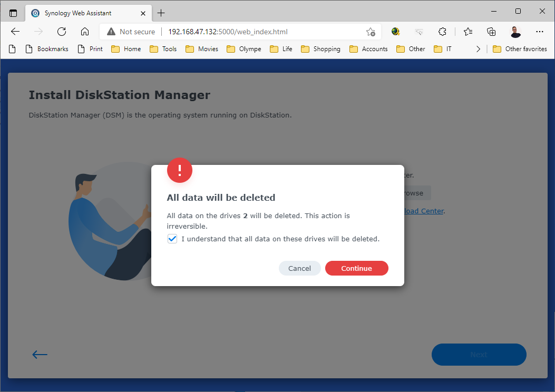Open the tab actions menu icon
The height and width of the screenshot is (392, 555).
(13, 13)
